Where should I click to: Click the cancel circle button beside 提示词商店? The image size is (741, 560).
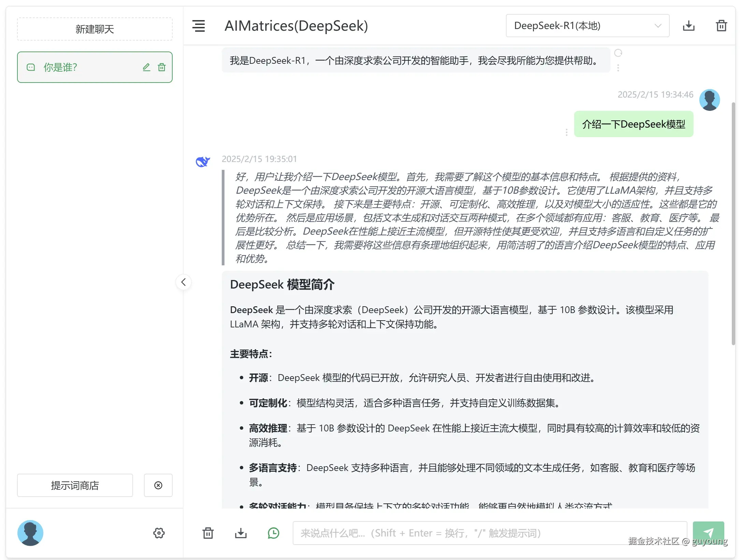coord(158,485)
